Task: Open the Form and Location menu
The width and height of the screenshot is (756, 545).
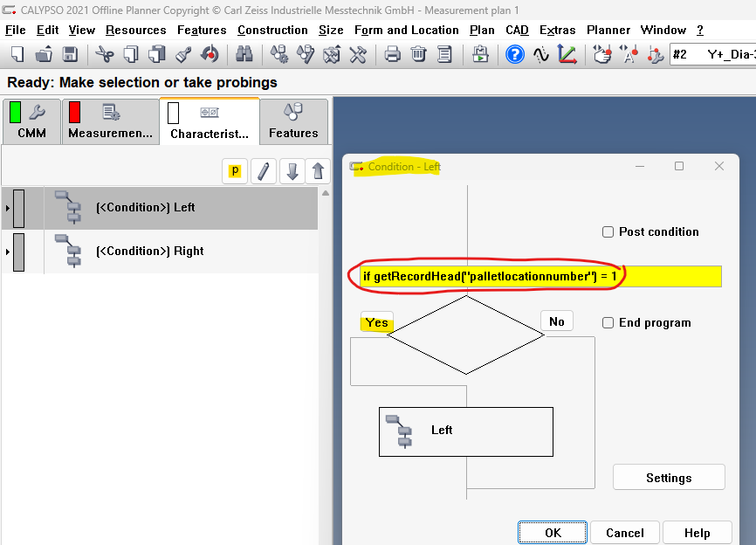Action: [406, 30]
